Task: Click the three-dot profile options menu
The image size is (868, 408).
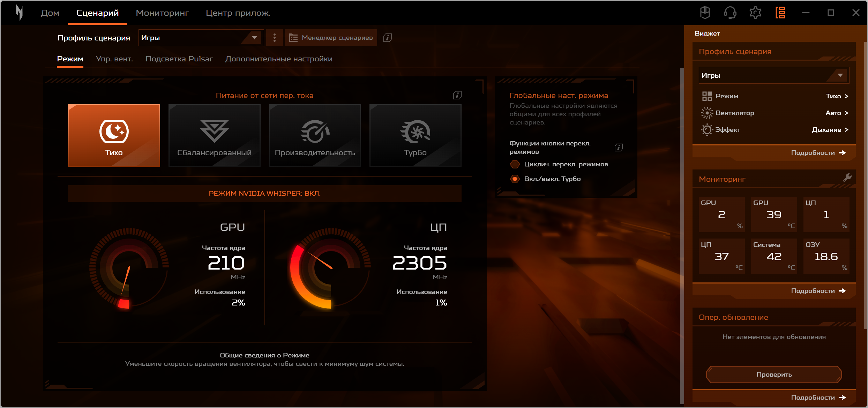Action: pyautogui.click(x=275, y=38)
